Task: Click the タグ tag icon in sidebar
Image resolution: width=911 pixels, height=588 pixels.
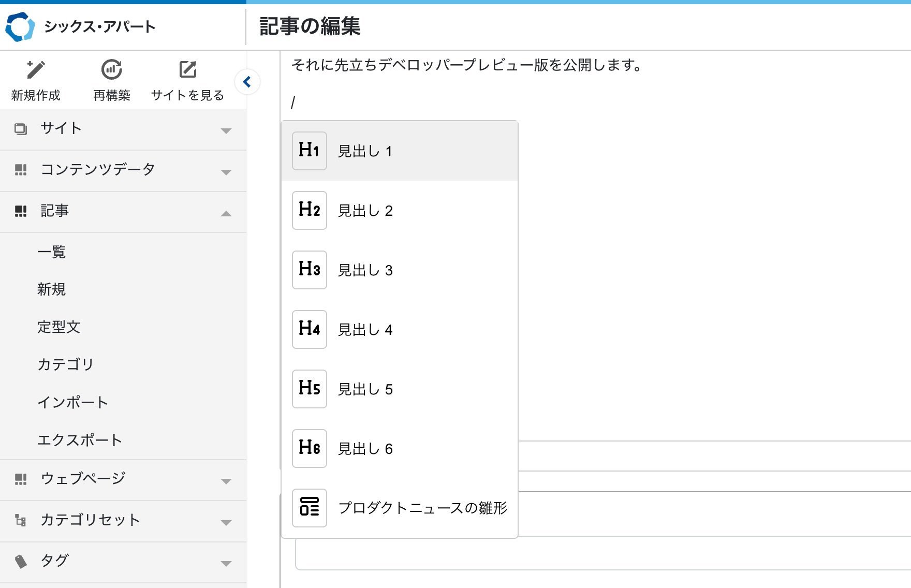Action: pyautogui.click(x=21, y=561)
